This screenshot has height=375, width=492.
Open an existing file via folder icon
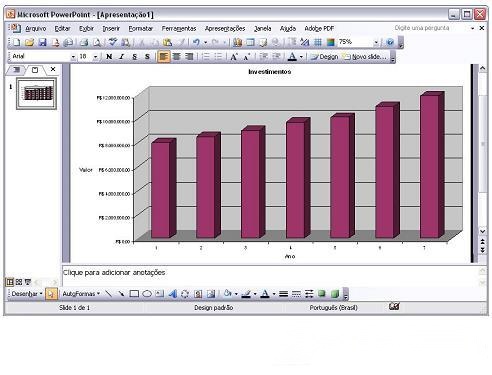point(29,42)
